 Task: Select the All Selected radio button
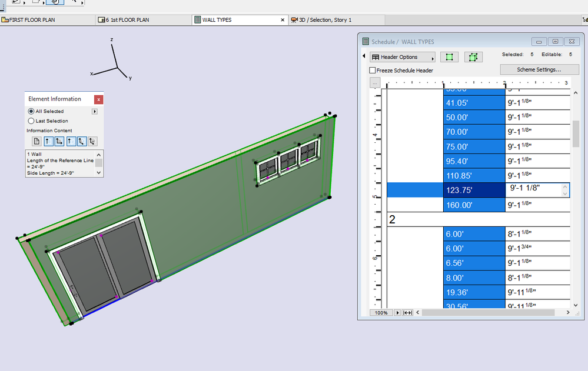31,111
